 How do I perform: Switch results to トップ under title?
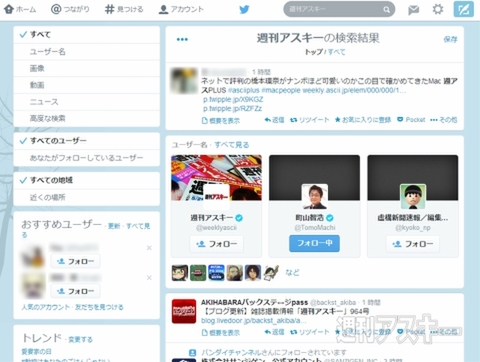coord(314,52)
